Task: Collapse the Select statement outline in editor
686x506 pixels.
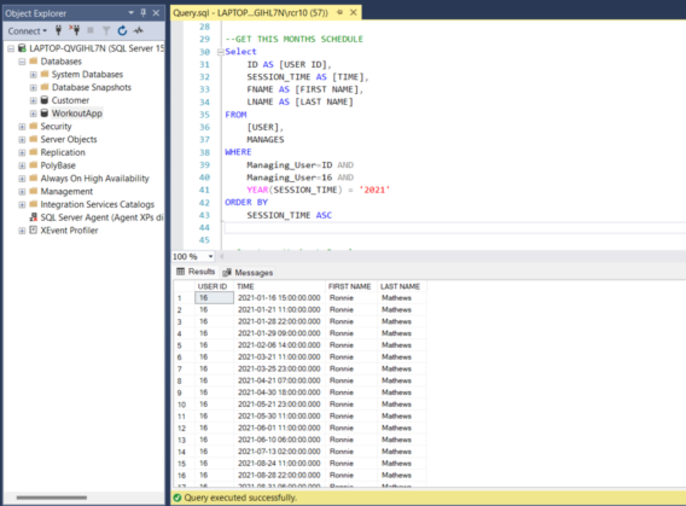Action: [220, 51]
